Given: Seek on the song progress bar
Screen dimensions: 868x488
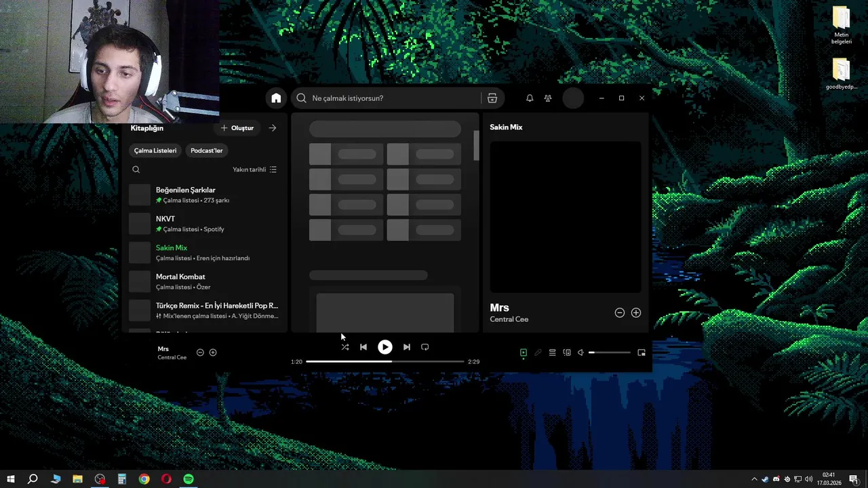Looking at the screenshot, I should (x=385, y=361).
